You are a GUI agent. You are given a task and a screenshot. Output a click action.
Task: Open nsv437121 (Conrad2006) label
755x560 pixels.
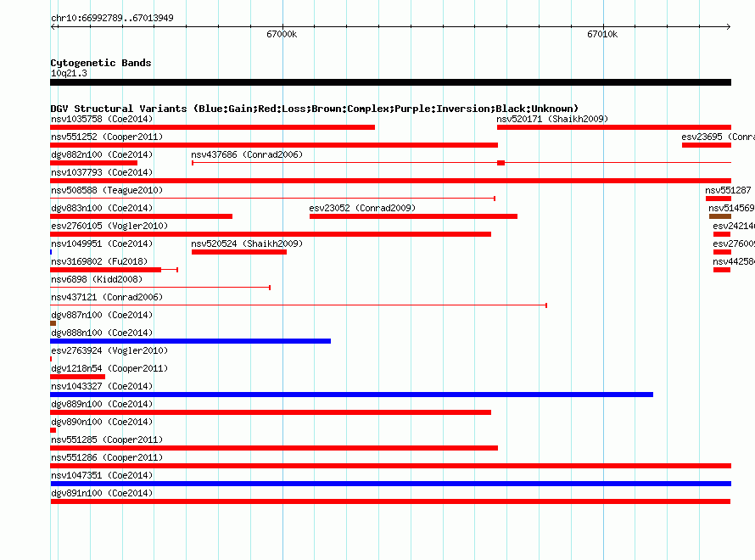(107, 297)
